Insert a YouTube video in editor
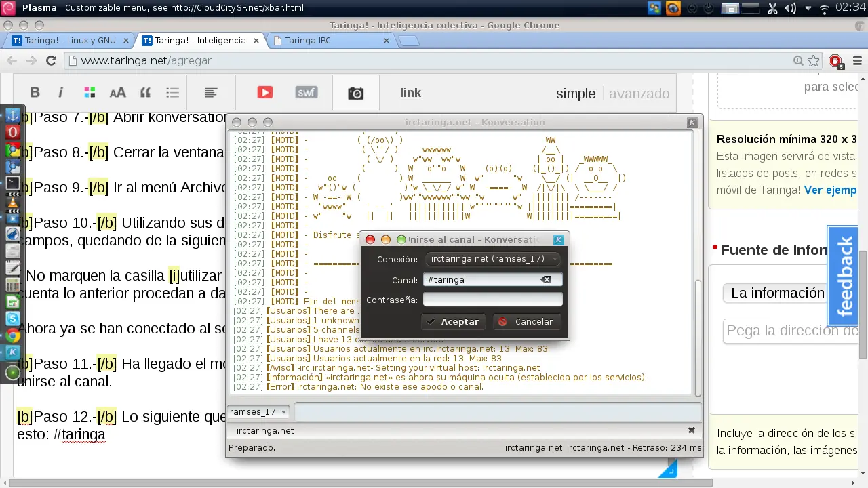 pyautogui.click(x=264, y=93)
